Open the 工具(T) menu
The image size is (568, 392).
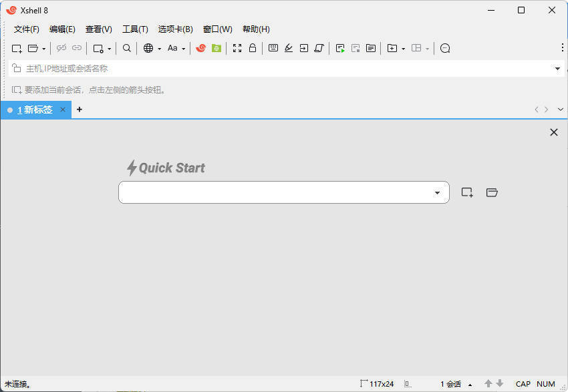pos(134,29)
